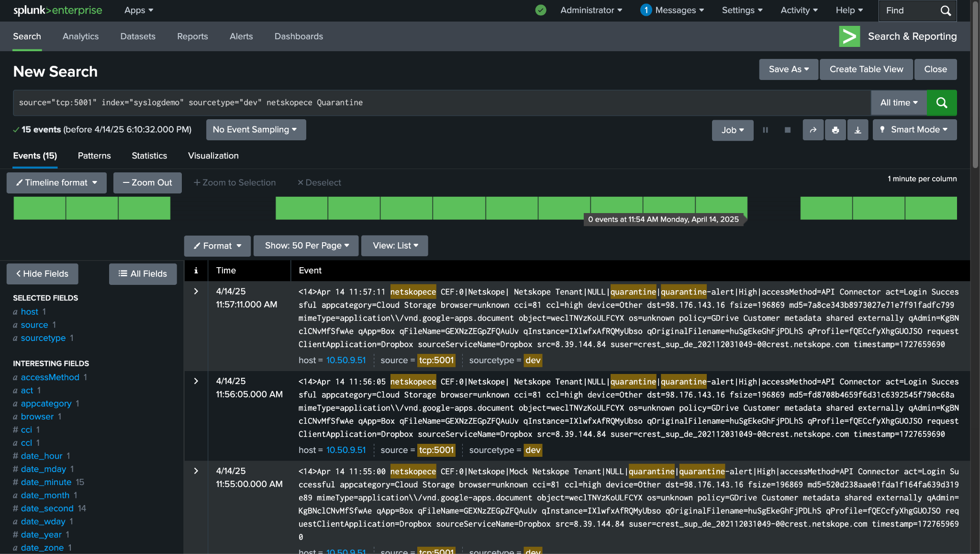
Task: Open the Help menu
Action: click(x=849, y=10)
